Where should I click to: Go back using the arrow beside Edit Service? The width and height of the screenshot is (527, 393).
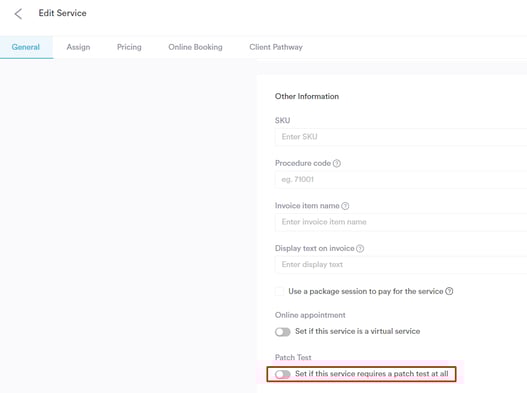(18, 14)
